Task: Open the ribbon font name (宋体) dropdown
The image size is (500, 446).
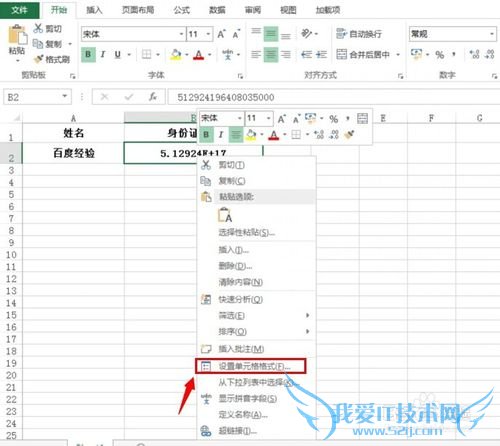Action: point(181,34)
